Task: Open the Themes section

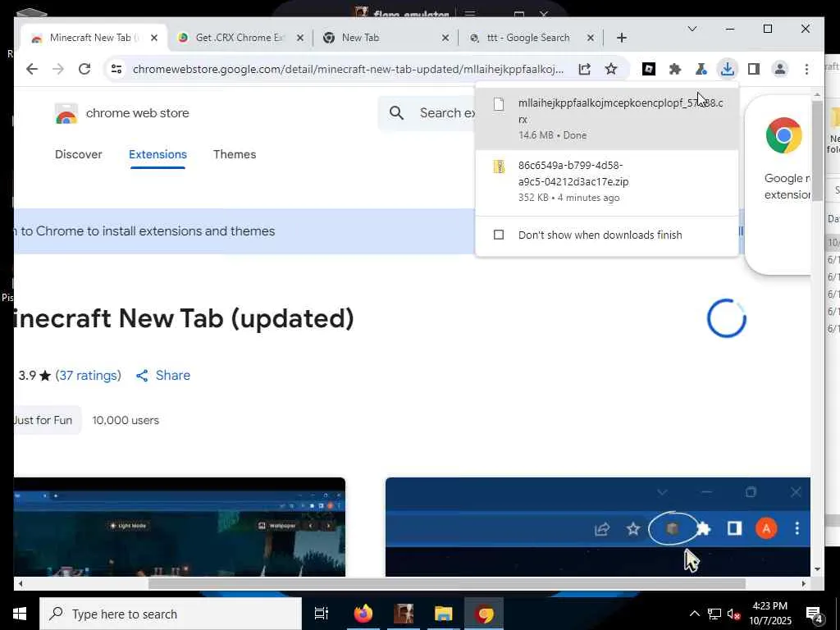Action: coord(235,154)
